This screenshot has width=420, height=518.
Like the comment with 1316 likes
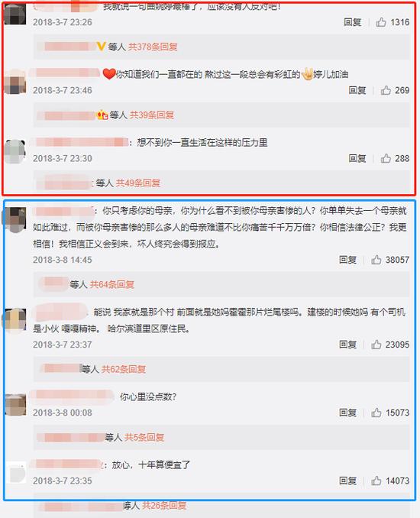[381, 22]
